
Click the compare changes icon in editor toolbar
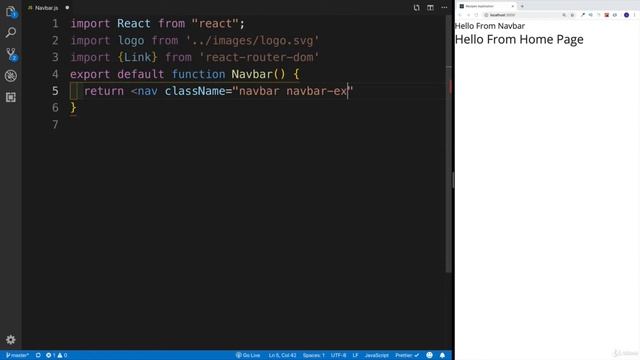pos(416,8)
